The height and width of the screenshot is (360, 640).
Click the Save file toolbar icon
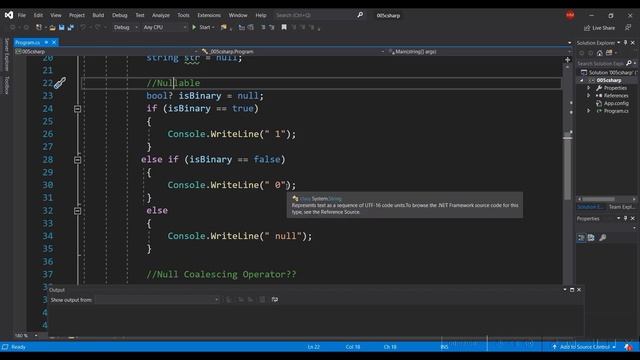(61, 27)
